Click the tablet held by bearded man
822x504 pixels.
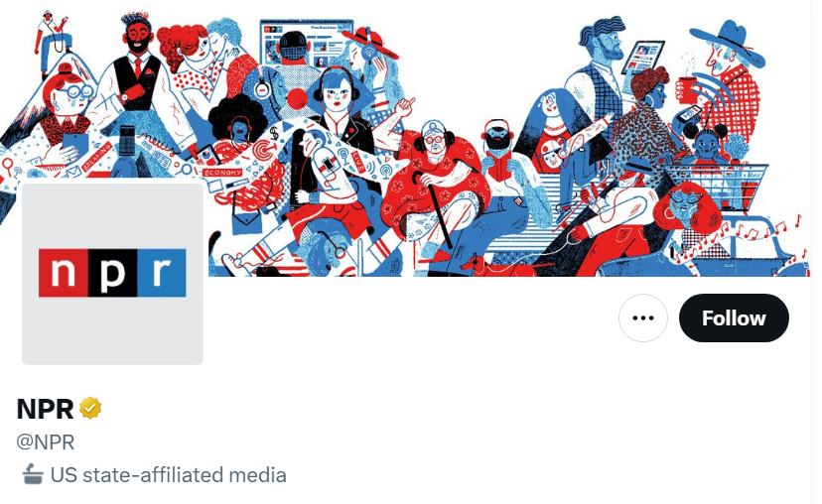(643, 58)
